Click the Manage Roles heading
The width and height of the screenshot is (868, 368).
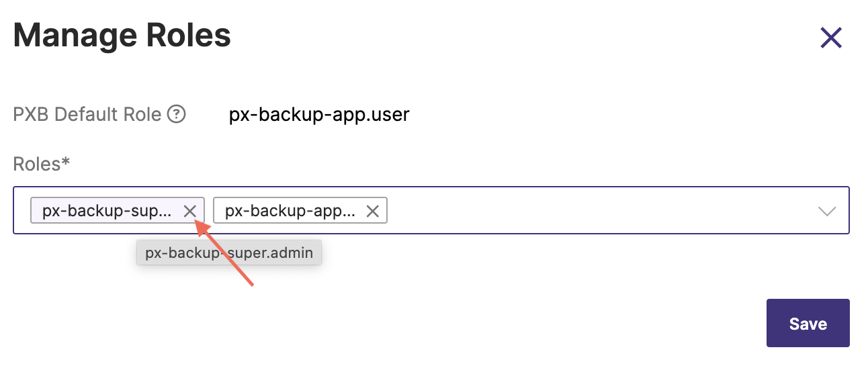coord(122,36)
